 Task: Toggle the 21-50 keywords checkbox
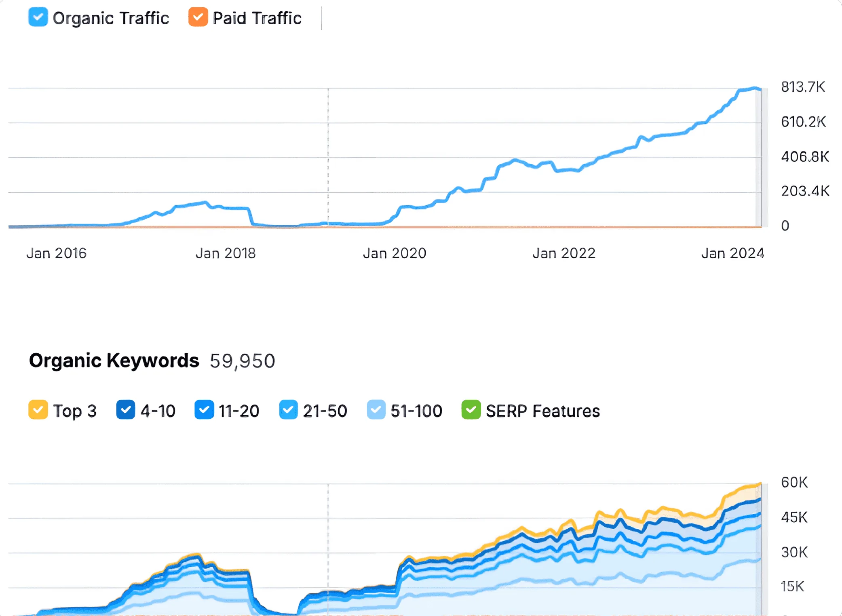[288, 410]
